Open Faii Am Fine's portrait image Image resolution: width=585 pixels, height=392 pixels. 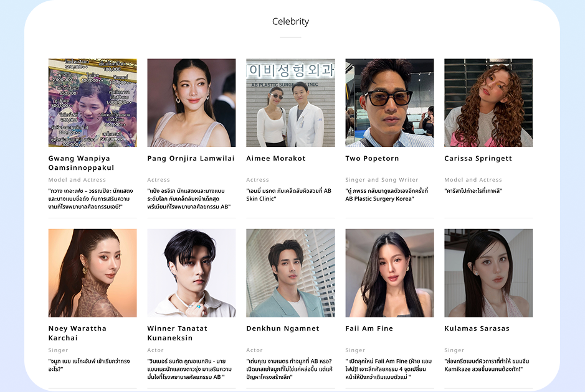pos(389,273)
